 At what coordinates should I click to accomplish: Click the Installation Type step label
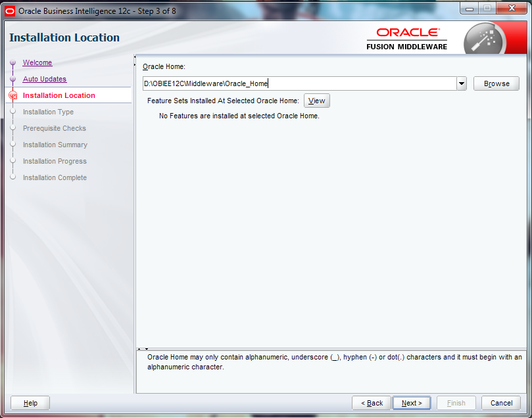coord(48,112)
